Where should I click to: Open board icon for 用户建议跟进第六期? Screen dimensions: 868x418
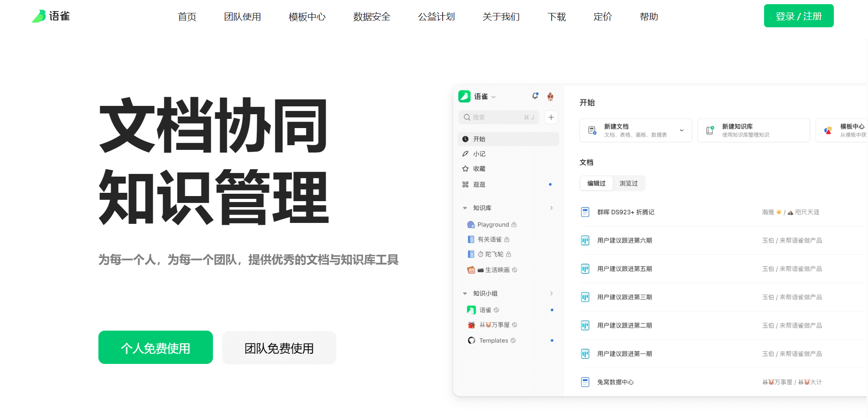(x=585, y=240)
